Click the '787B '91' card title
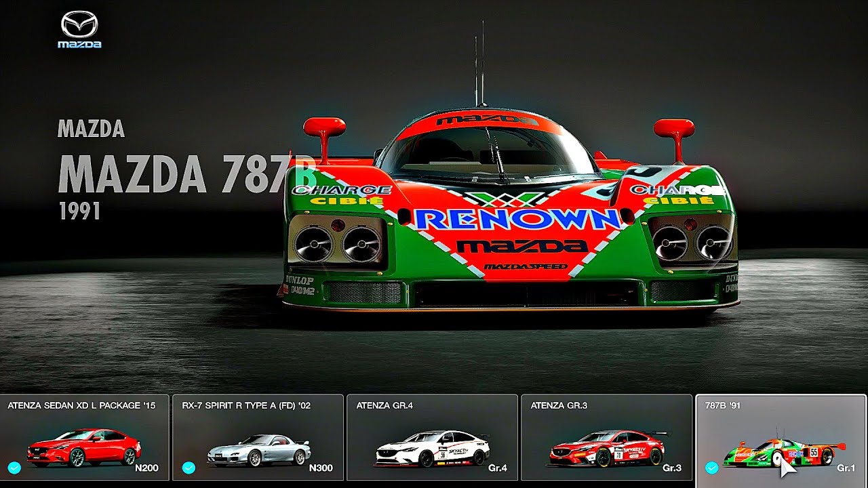 point(722,406)
